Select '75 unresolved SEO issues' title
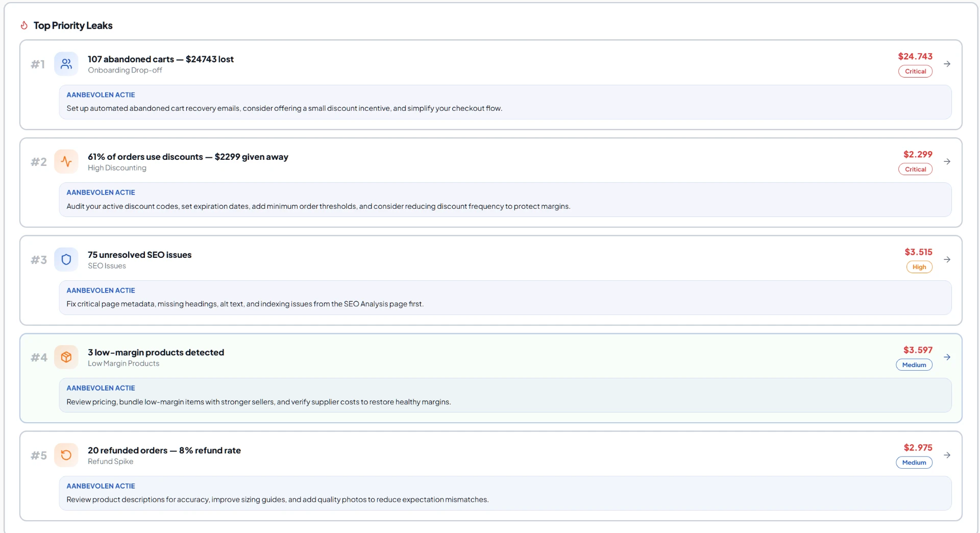 point(139,255)
